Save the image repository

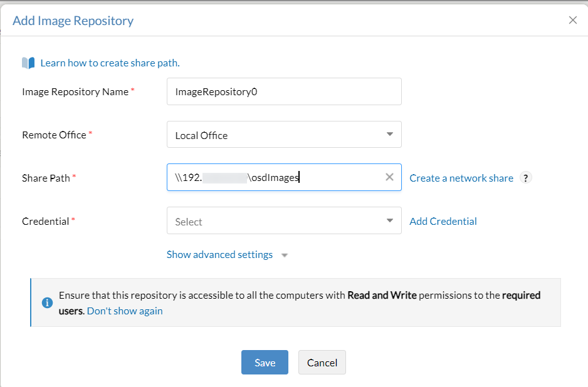265,362
